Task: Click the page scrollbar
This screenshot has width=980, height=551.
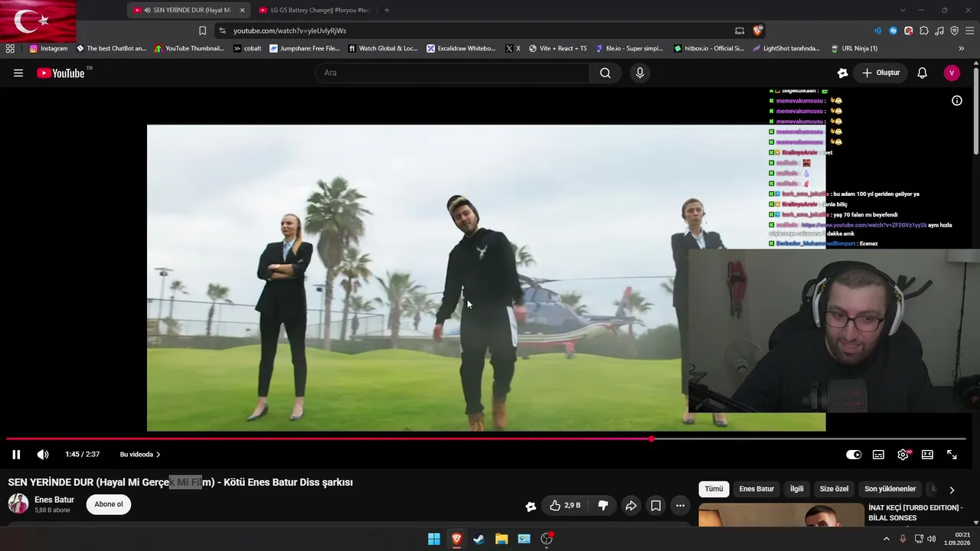Action: (x=976, y=111)
